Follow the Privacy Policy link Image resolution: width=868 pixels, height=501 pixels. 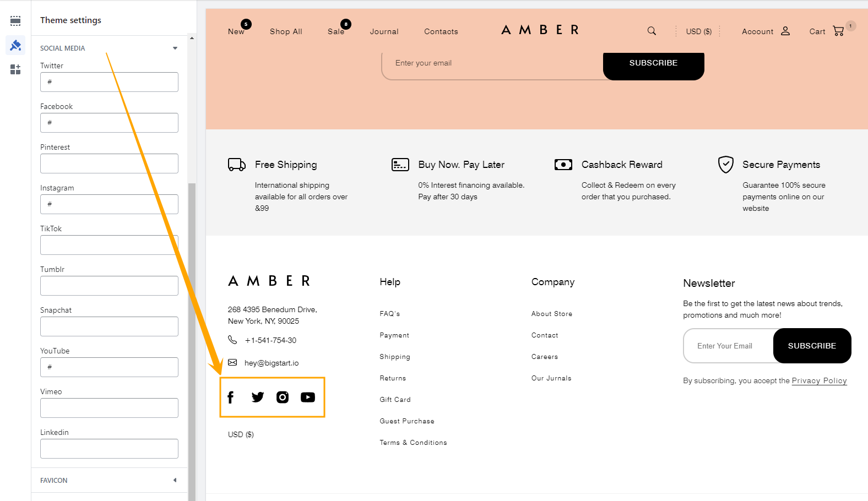[x=819, y=380]
